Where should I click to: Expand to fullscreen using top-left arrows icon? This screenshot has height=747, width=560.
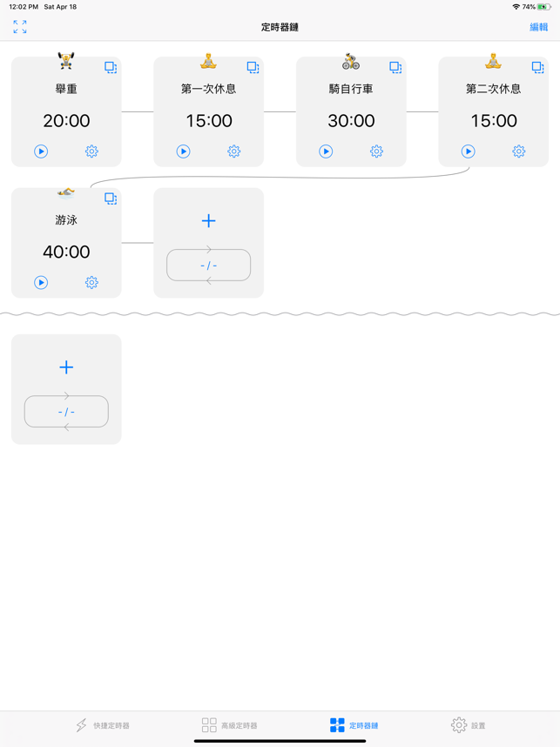[x=19, y=27]
